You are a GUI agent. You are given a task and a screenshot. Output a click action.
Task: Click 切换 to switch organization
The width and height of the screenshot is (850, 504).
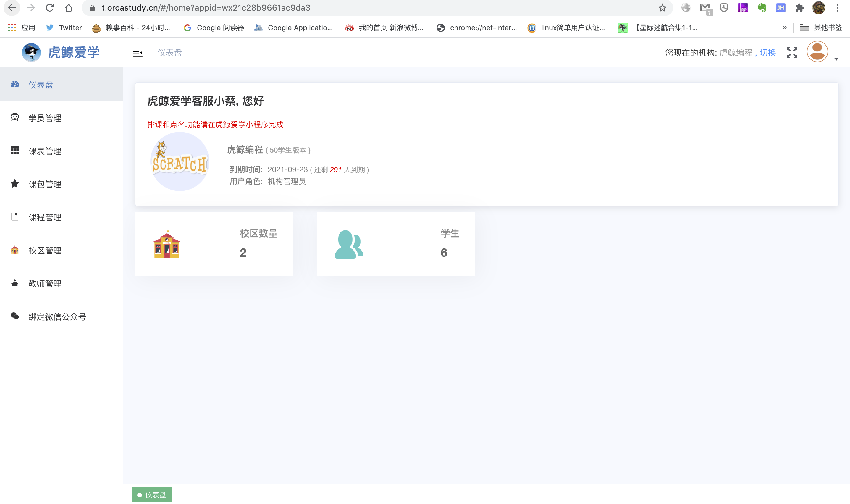[767, 53]
